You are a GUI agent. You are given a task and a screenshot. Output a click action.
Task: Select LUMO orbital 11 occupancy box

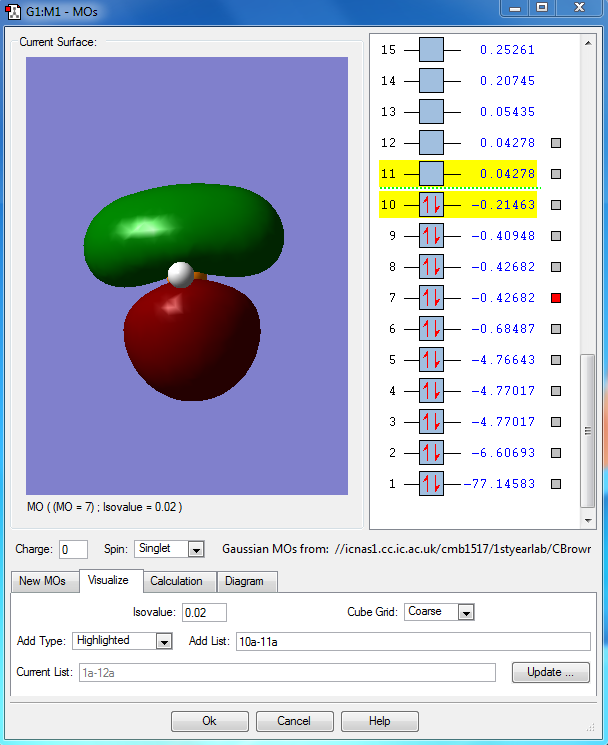[x=431, y=174]
